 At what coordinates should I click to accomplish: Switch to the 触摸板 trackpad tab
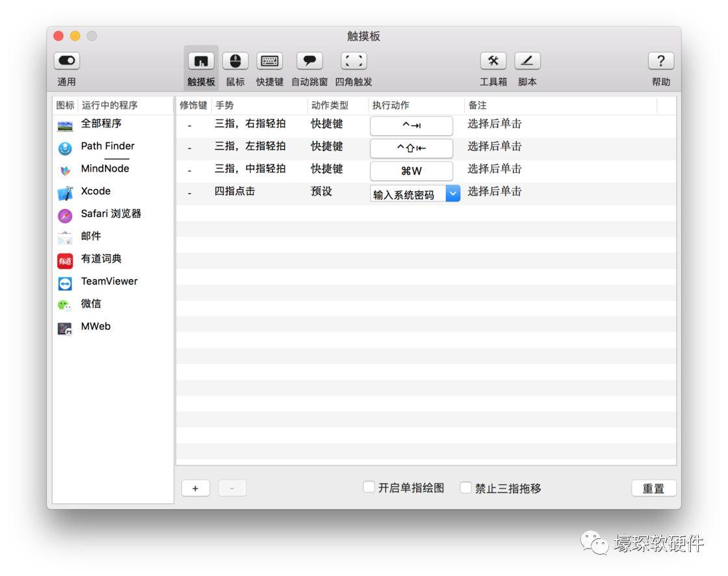pos(201,61)
